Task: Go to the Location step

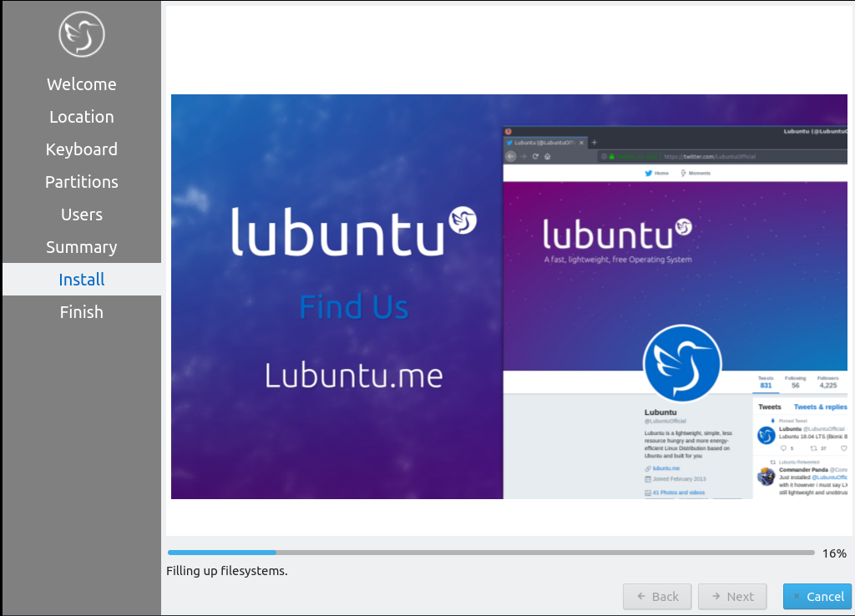Action: (81, 117)
